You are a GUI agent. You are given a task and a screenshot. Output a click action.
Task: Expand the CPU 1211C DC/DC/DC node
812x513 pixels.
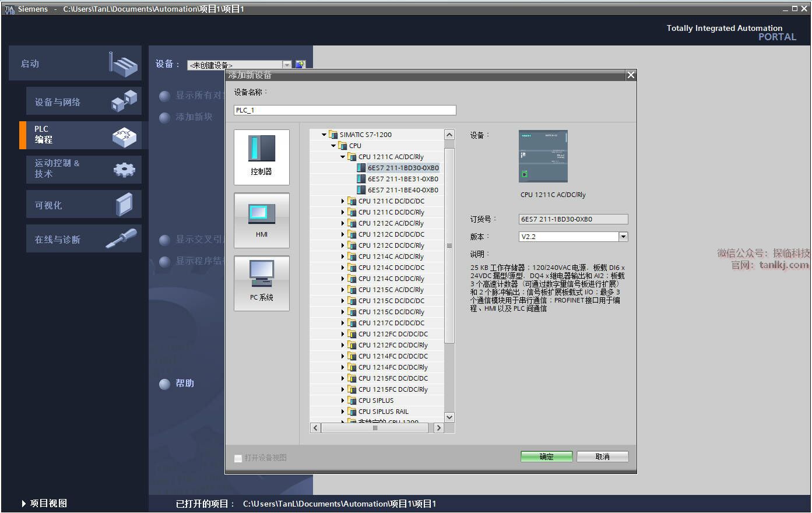pyautogui.click(x=343, y=201)
